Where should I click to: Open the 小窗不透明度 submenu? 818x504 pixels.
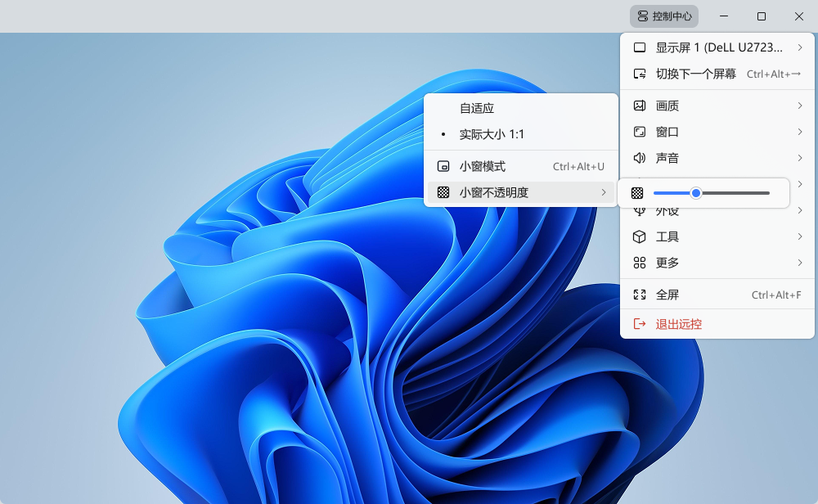click(520, 192)
